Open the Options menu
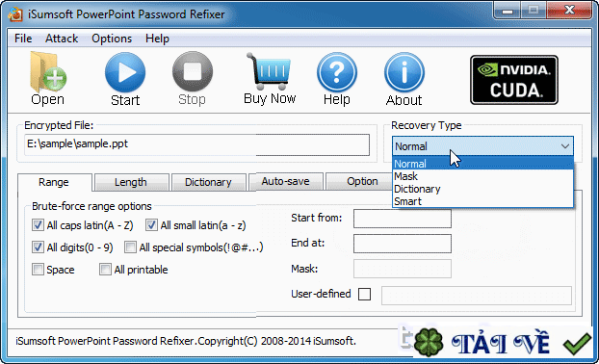Image resolution: width=599 pixels, height=364 pixels. [112, 39]
